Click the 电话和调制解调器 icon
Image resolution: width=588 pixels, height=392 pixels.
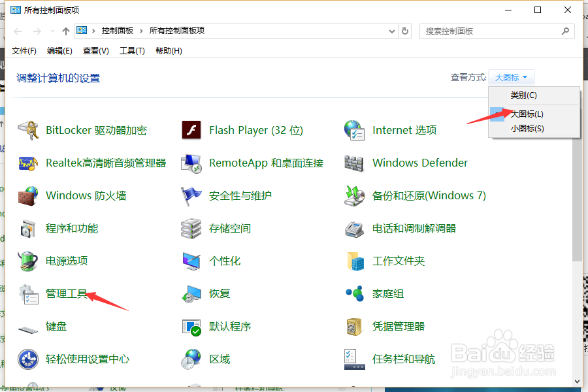click(x=354, y=229)
